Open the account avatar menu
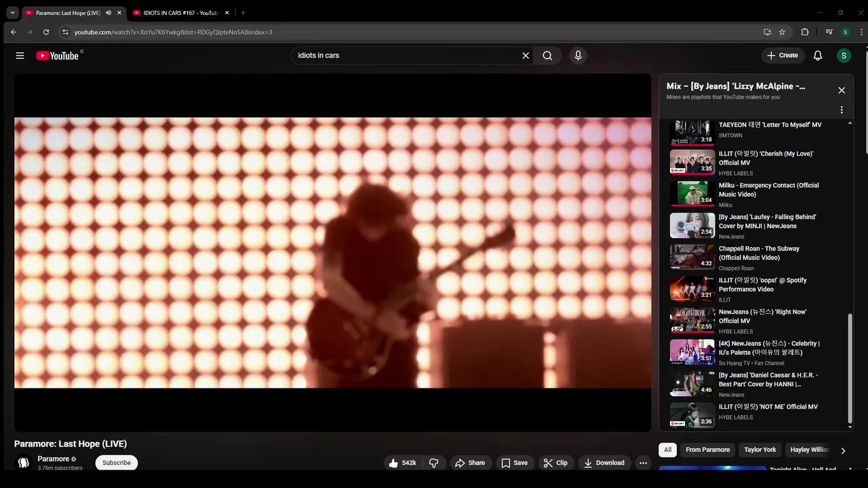Viewport: 868px width, 488px height. click(x=844, y=56)
